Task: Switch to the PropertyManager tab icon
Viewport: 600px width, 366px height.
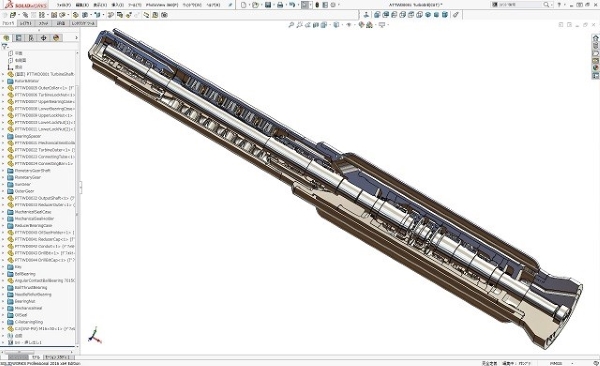Action: point(18,38)
